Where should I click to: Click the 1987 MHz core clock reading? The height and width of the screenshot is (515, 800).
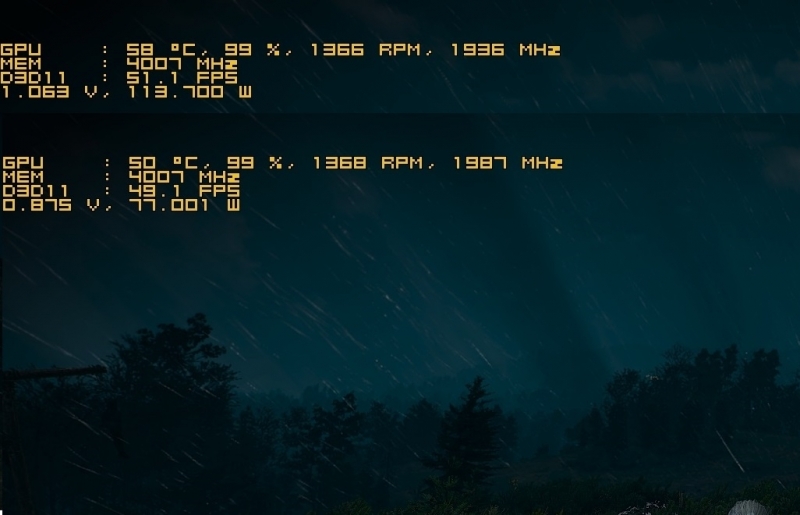pyautogui.click(x=507, y=163)
